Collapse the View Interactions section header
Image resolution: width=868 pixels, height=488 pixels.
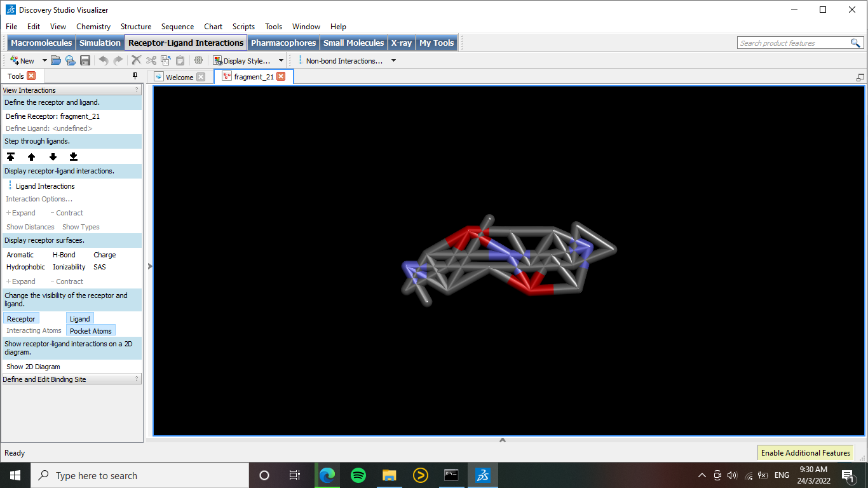click(72, 90)
